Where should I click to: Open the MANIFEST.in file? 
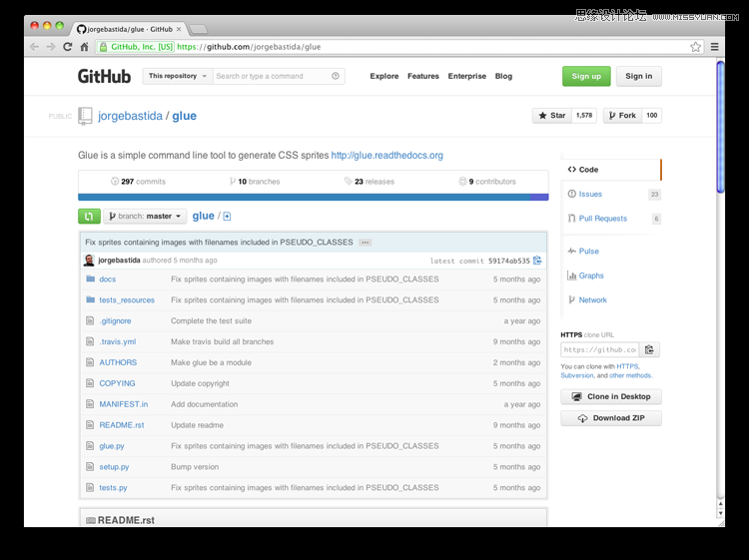click(x=123, y=404)
